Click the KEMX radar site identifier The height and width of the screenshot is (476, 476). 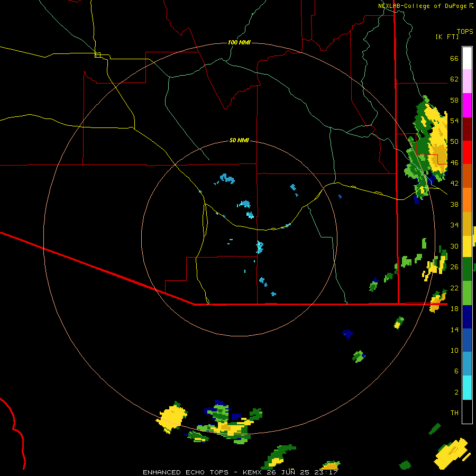click(x=253, y=472)
